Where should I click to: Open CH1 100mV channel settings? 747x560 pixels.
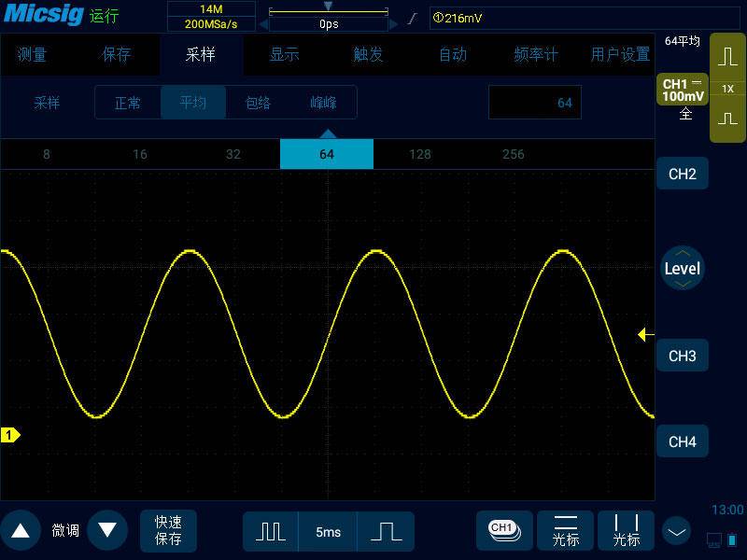click(x=683, y=90)
